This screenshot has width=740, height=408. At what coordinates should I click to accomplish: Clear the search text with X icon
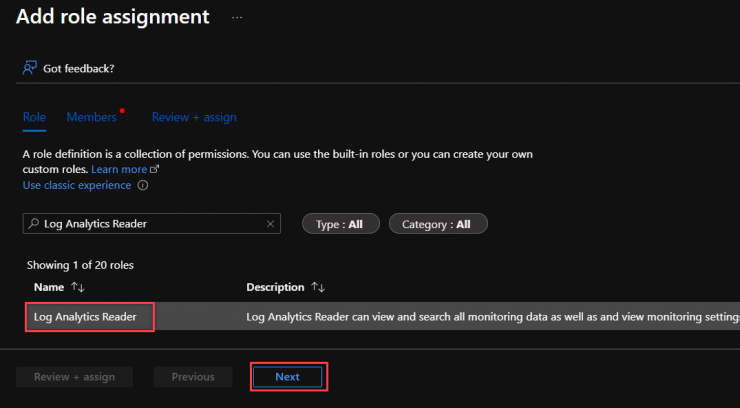tap(270, 224)
